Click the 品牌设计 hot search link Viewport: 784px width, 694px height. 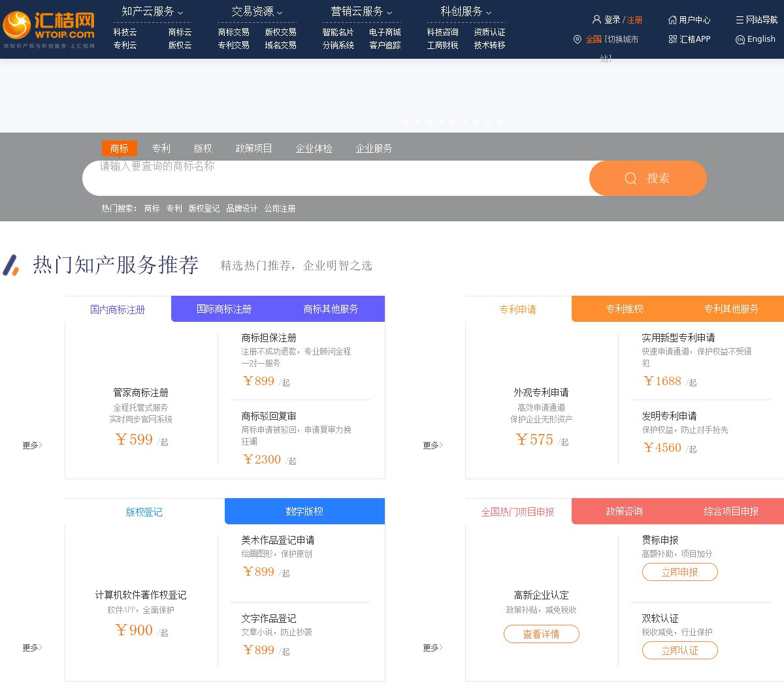point(242,208)
